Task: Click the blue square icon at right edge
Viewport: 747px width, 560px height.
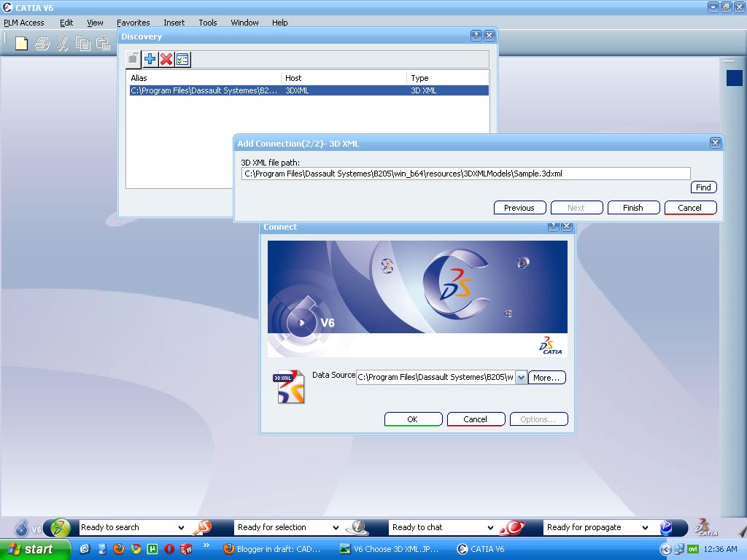Action: (x=734, y=78)
